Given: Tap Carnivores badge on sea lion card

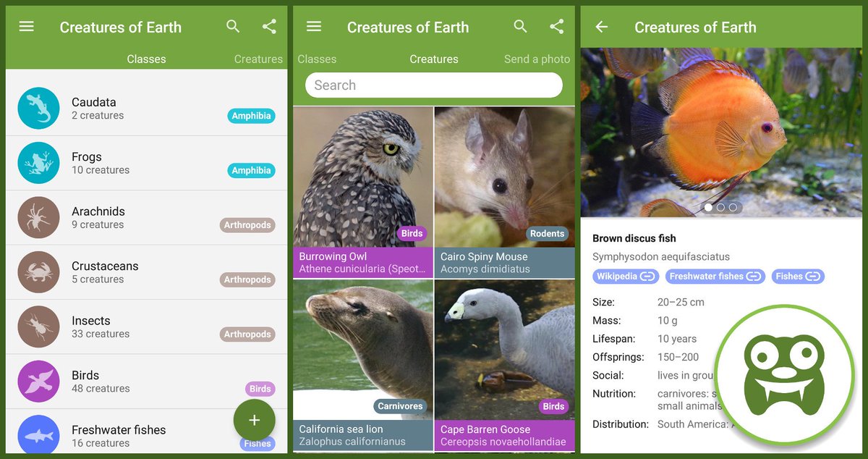Looking at the screenshot, I should [400, 406].
